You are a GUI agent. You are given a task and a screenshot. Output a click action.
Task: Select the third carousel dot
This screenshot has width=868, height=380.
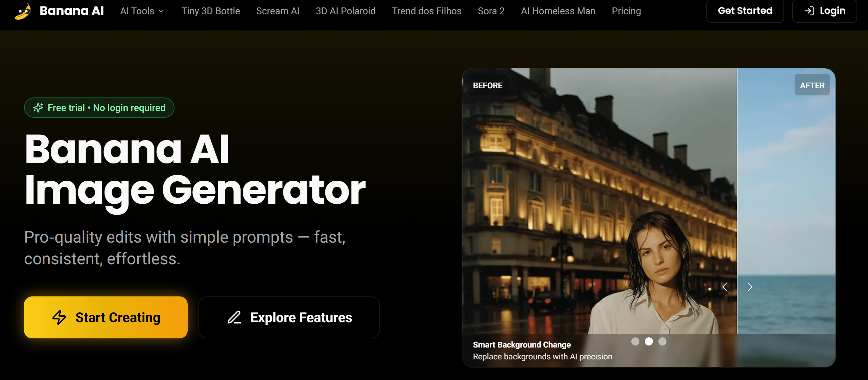pyautogui.click(x=662, y=341)
